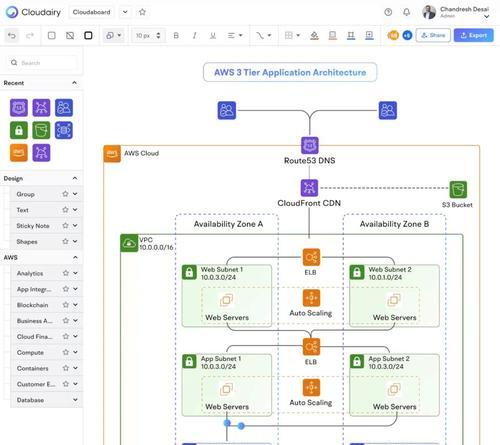Screen dimensions: 500x445
Task: Click the undo arrow in toolbar
Action: 12,35
